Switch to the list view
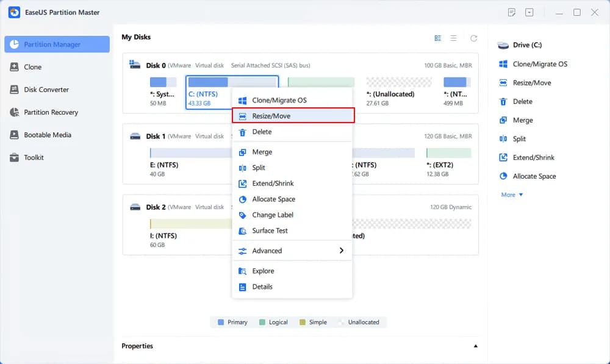This screenshot has width=610, height=364. coord(453,38)
